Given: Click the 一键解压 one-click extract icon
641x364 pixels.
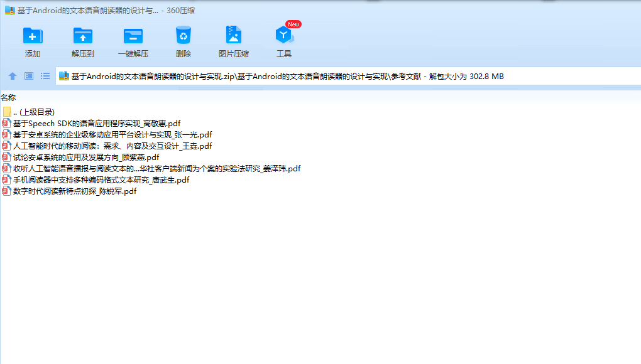Looking at the screenshot, I should point(133,36).
